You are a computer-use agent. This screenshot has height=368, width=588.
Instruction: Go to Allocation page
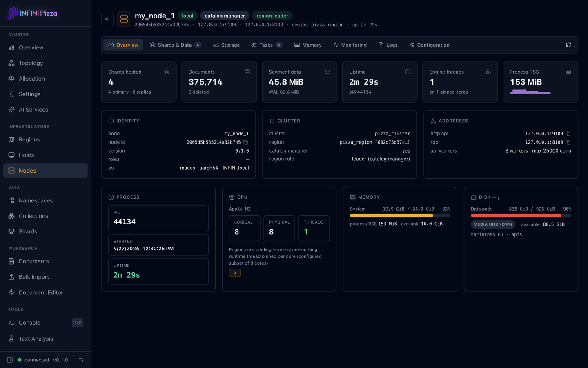[x=45, y=79]
